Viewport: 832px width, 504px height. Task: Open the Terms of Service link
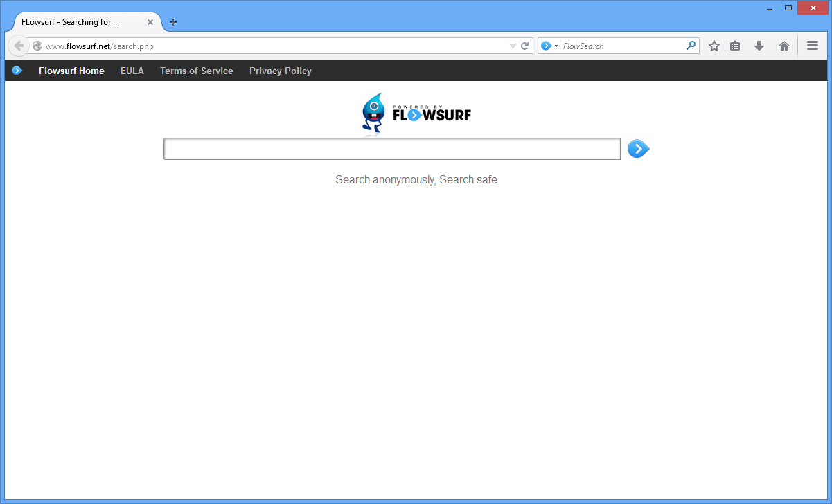197,71
